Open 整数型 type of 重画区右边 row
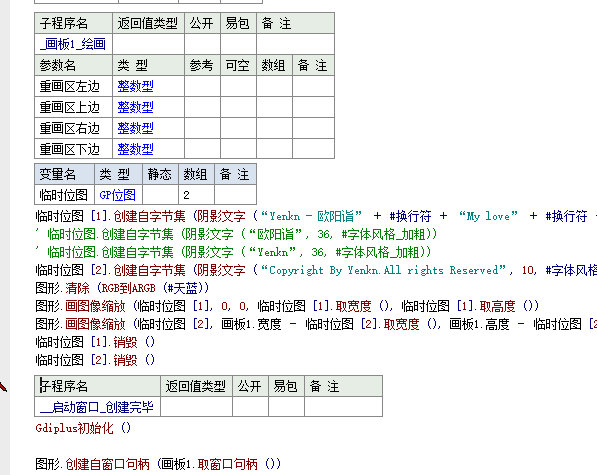 (136, 128)
